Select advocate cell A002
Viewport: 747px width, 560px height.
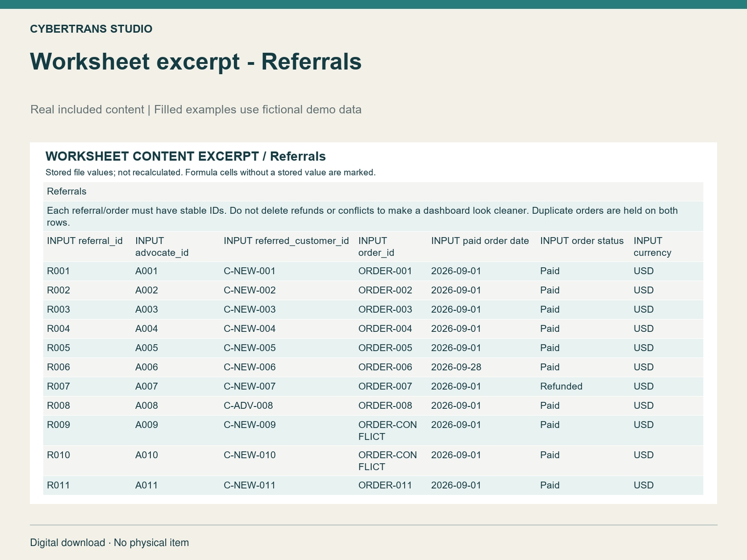click(x=147, y=290)
